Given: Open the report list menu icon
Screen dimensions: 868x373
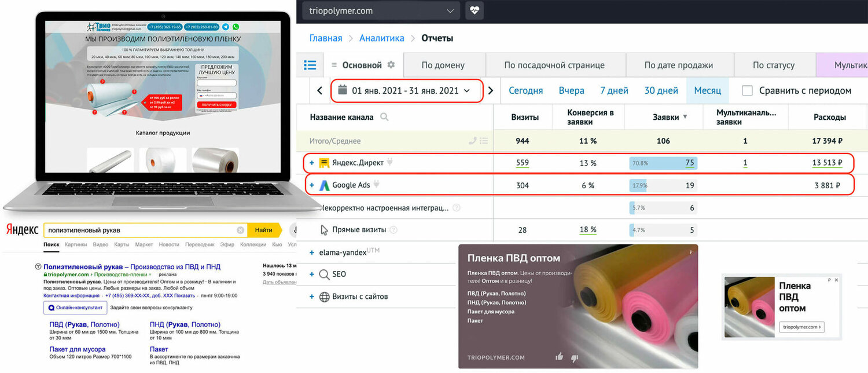Looking at the screenshot, I should (310, 65).
